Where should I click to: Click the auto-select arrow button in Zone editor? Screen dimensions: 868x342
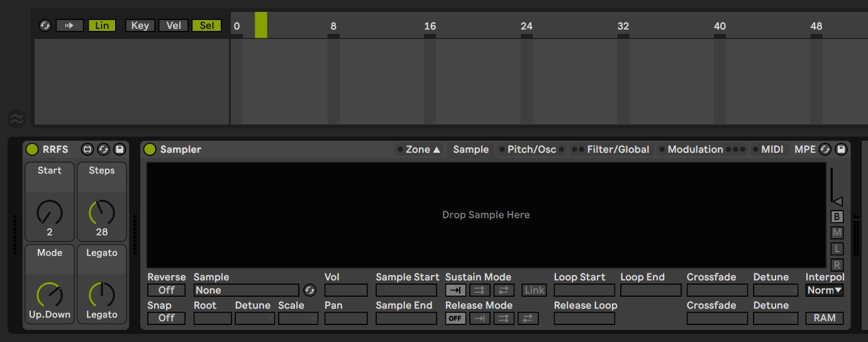69,26
